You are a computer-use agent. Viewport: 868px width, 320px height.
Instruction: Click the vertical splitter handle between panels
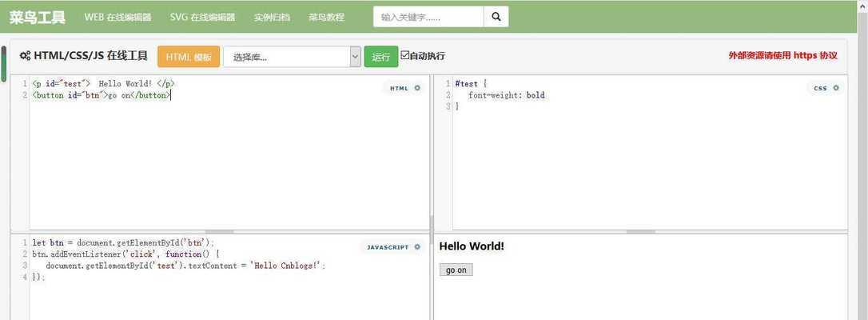(432, 230)
